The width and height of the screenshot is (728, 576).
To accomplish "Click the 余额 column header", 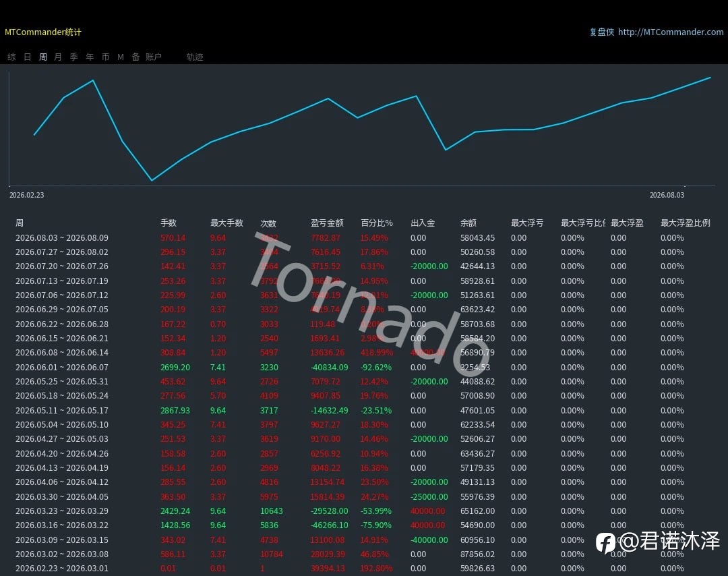I will click(468, 223).
